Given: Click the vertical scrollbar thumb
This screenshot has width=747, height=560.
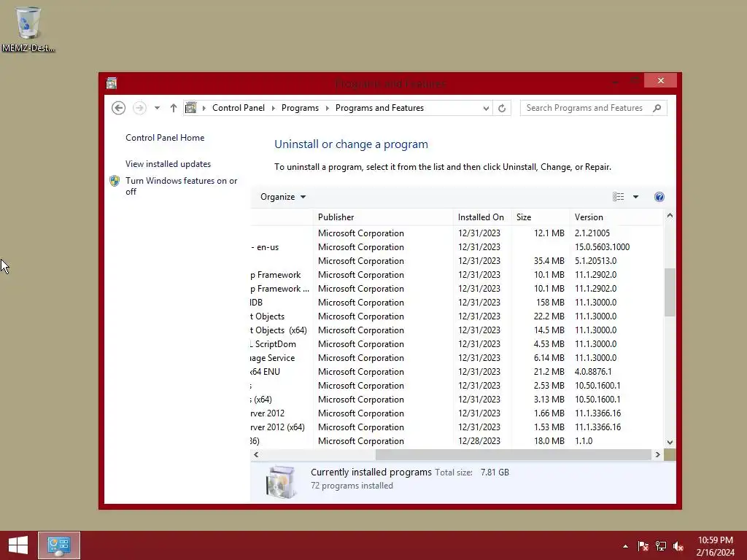Looking at the screenshot, I should click(670, 292).
